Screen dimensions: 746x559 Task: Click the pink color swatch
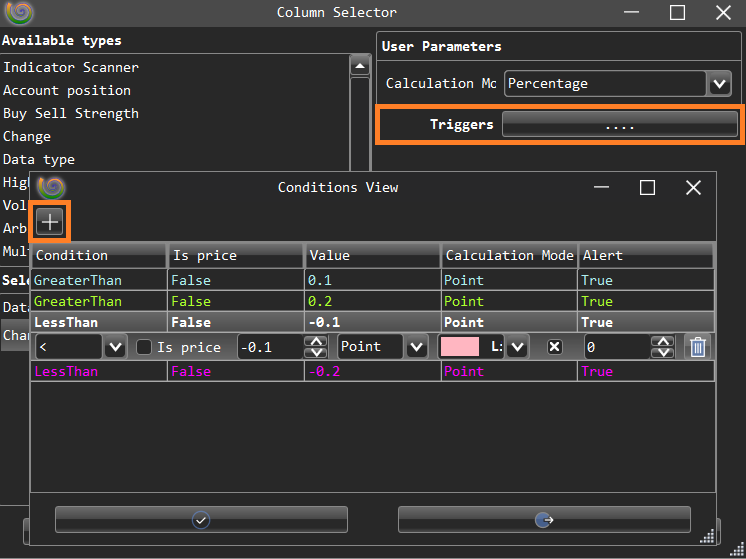point(460,347)
